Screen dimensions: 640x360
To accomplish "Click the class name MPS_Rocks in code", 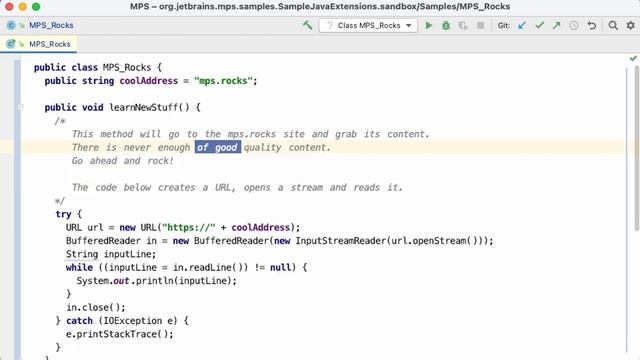I will pos(127,67).
